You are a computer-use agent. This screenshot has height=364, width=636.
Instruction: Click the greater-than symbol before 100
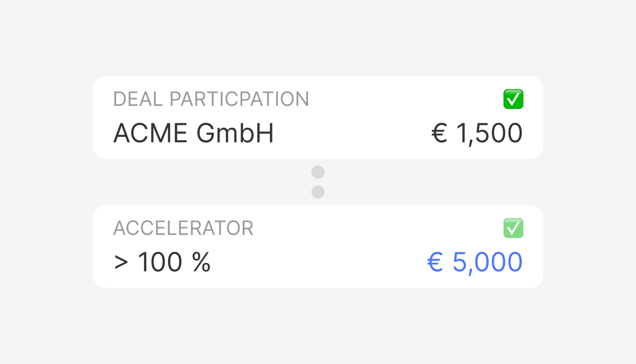(121, 263)
